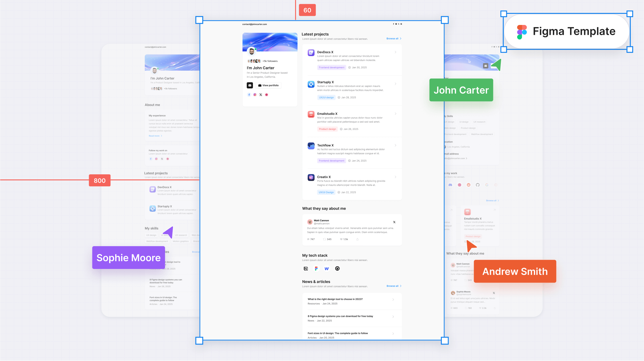Click Matt Cannon testimonial card
Viewport: 644px width, 361px height.
tap(351, 229)
